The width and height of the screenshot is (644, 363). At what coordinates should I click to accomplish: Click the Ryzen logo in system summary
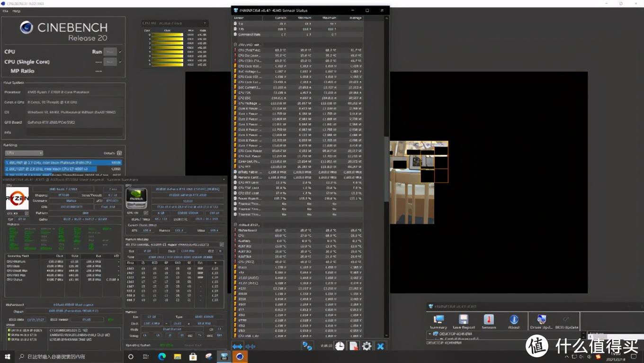click(x=18, y=199)
